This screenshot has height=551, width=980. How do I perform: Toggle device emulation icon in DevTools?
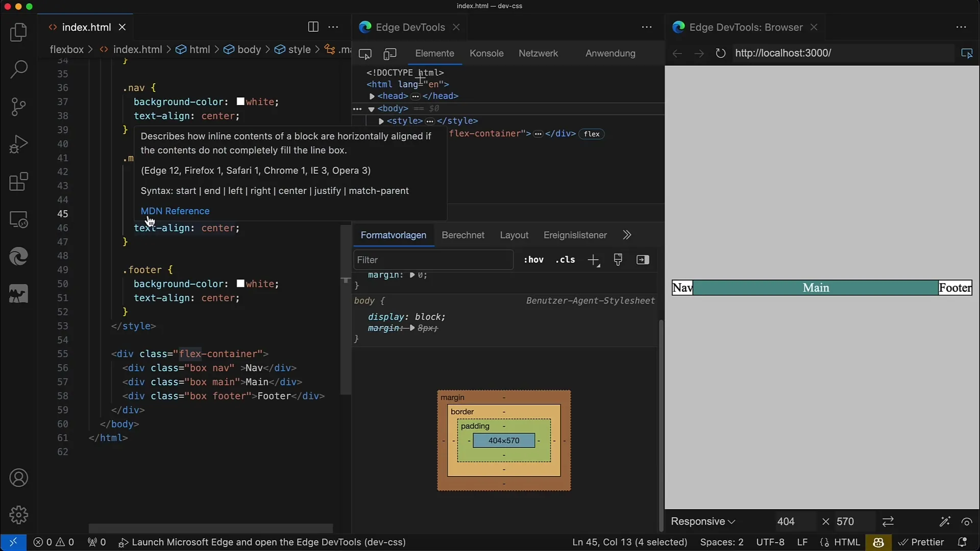point(390,54)
